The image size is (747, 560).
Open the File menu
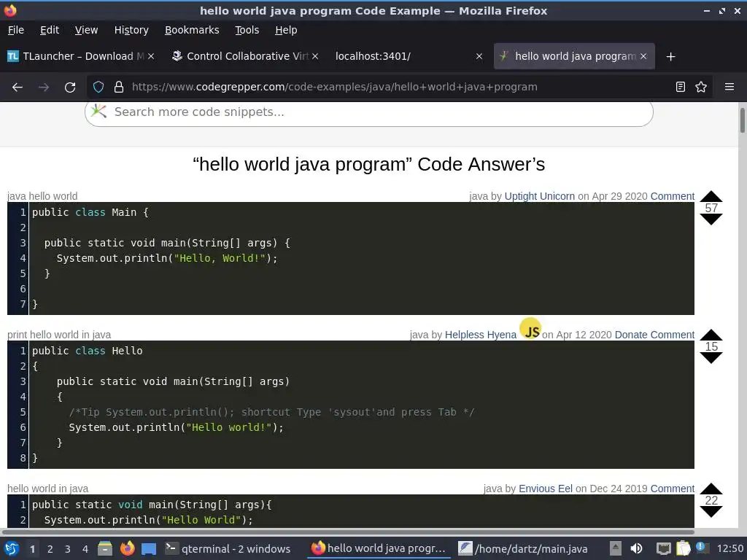pos(16,30)
